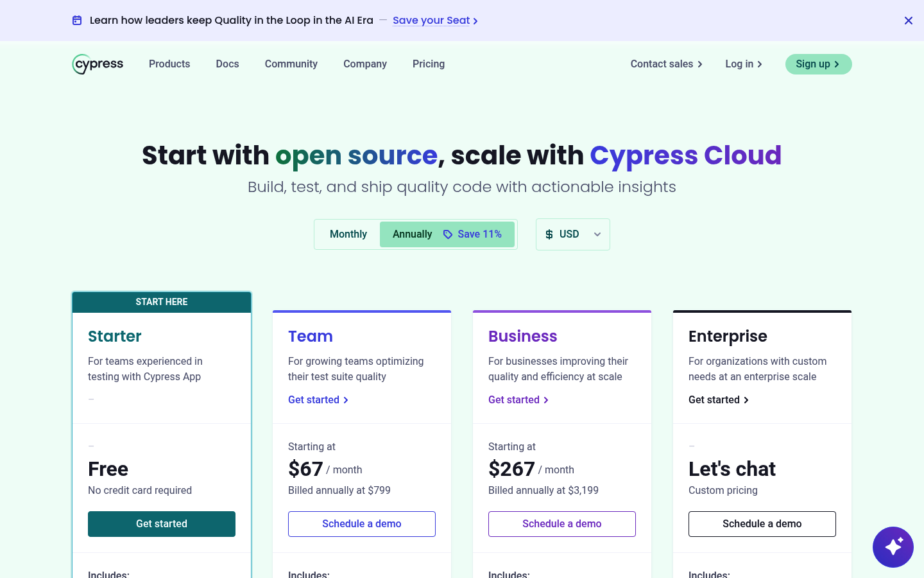Viewport: 924px width, 578px height.
Task: Open the Docs menu
Action: click(x=227, y=64)
